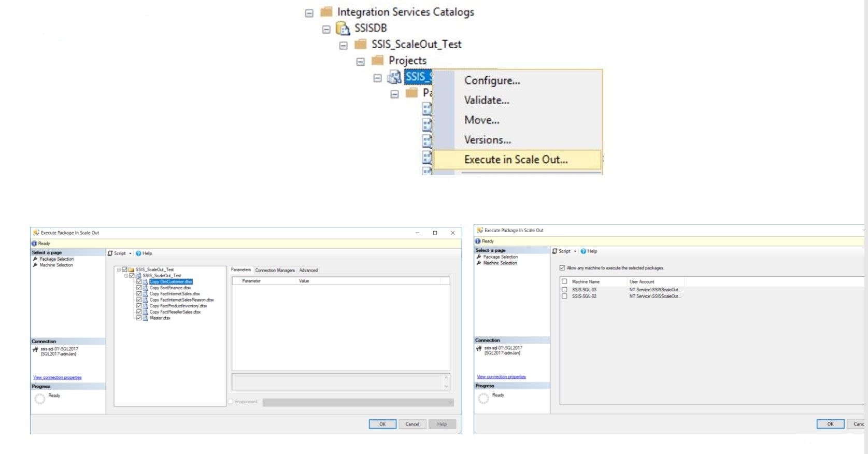Open View connection properties link in the left dialog
The image size is (868, 454).
point(58,377)
